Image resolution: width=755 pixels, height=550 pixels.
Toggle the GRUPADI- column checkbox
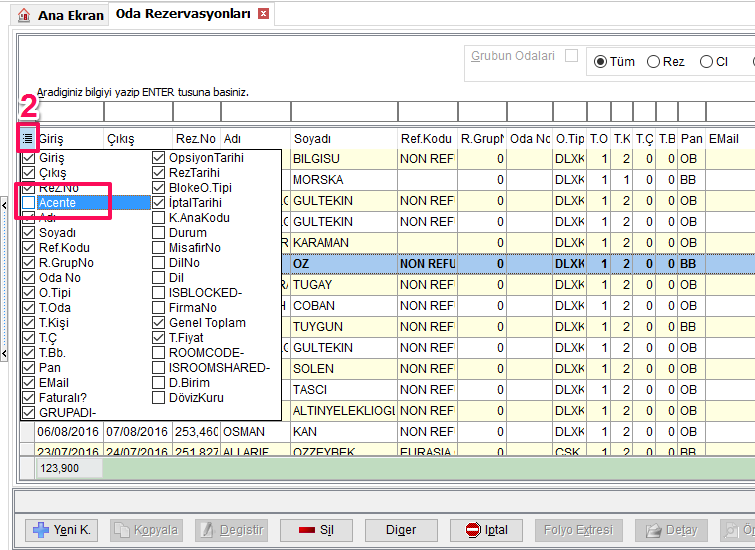pos(28,413)
